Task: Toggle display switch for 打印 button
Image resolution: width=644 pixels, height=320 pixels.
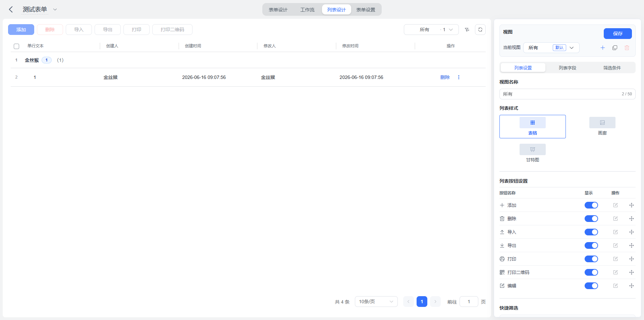Action: pos(591,259)
